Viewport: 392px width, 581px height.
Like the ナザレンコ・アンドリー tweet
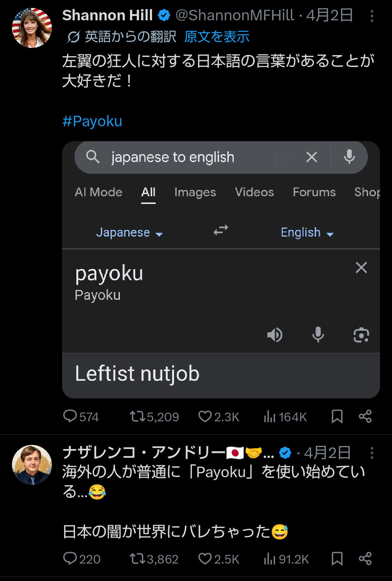click(205, 559)
